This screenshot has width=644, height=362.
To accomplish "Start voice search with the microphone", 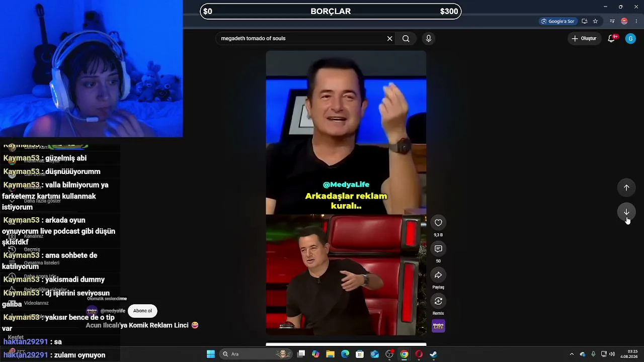I will [429, 39].
